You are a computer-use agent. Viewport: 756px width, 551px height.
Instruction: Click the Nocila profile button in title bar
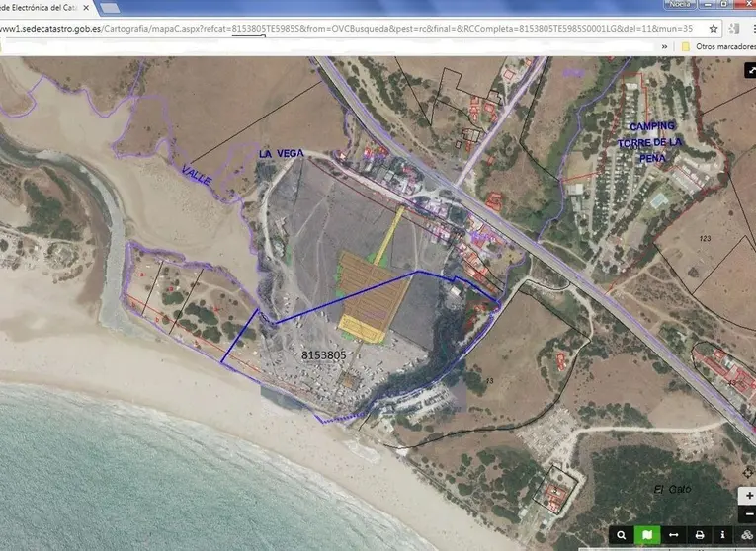coord(679,4)
